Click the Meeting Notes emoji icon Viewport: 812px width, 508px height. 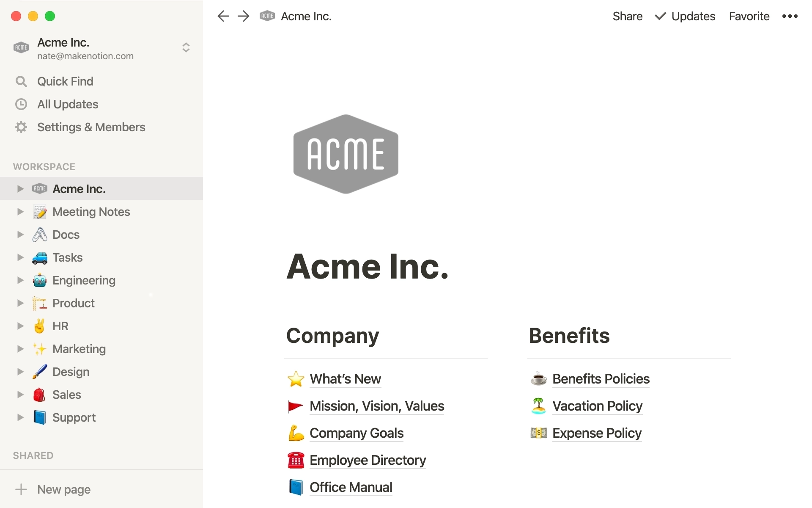(x=39, y=211)
